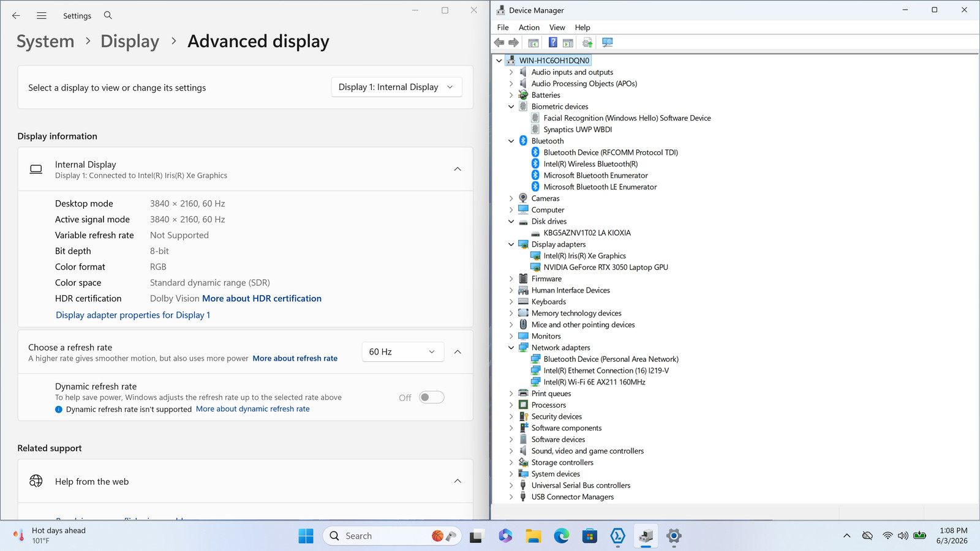This screenshot has height=551, width=980.
Task: Collapse the Display adapters node
Action: (511, 244)
